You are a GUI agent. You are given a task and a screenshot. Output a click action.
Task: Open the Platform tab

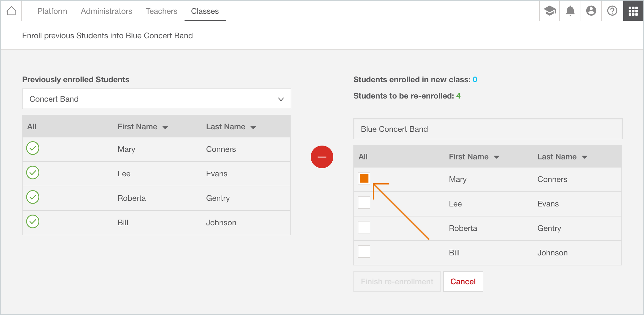click(x=52, y=11)
